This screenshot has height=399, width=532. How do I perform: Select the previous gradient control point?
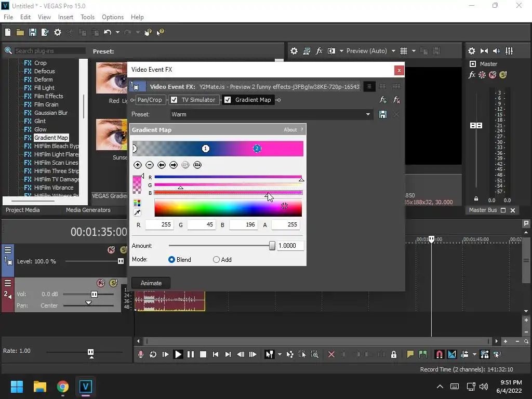(162, 165)
